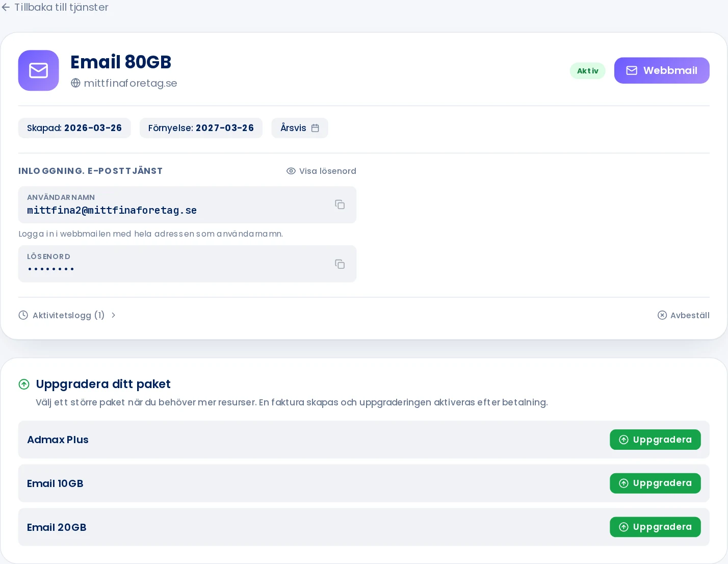Click the username field mittfina2@mittfinaforetag.se
The image size is (728, 564).
pyautogui.click(x=187, y=204)
